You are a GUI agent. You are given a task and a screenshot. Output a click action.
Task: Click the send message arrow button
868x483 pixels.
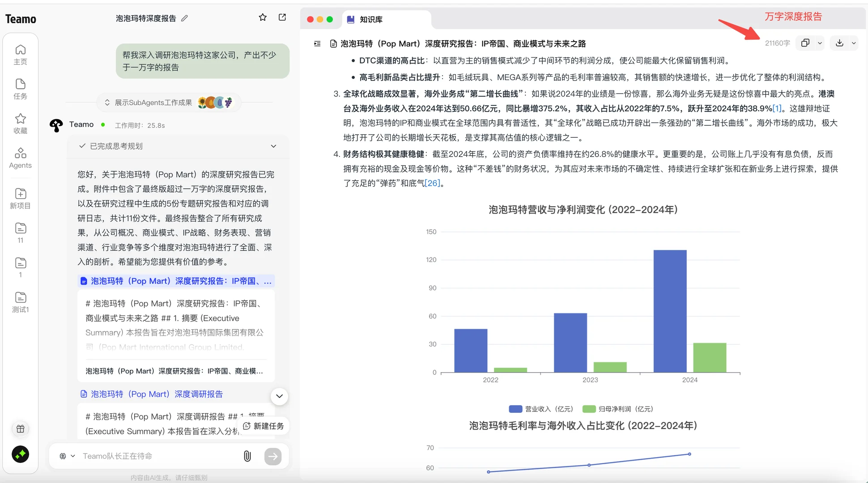273,456
